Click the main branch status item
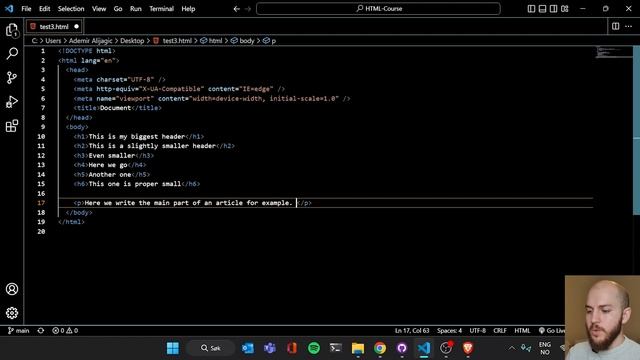 18,331
